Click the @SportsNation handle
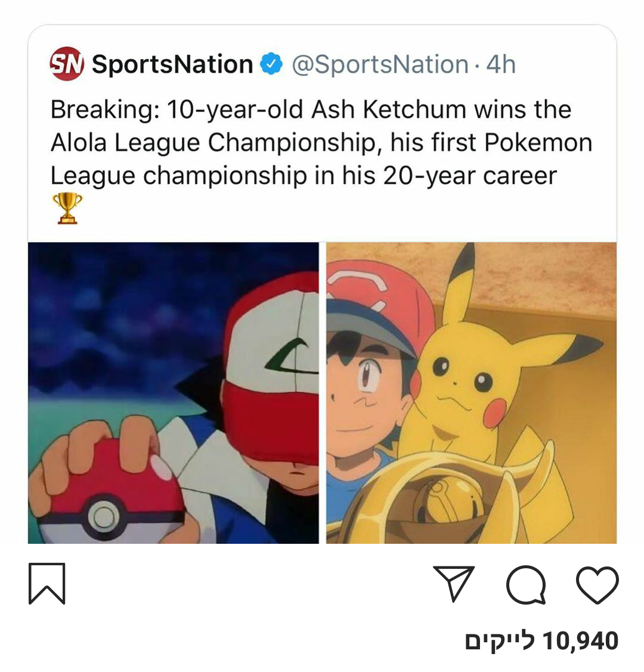Image resolution: width=644 pixels, height=672 pixels. (380, 64)
